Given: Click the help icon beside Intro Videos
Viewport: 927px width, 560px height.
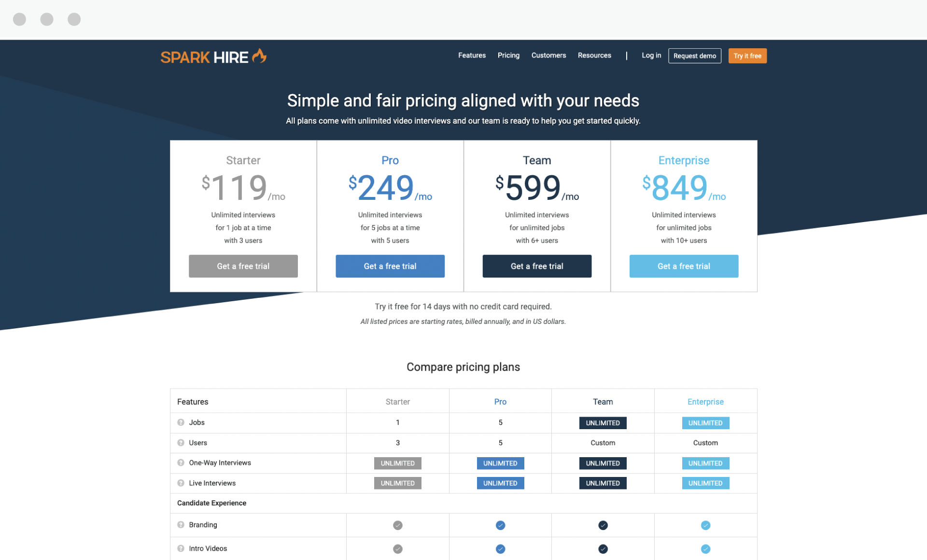Looking at the screenshot, I should pyautogui.click(x=181, y=548).
